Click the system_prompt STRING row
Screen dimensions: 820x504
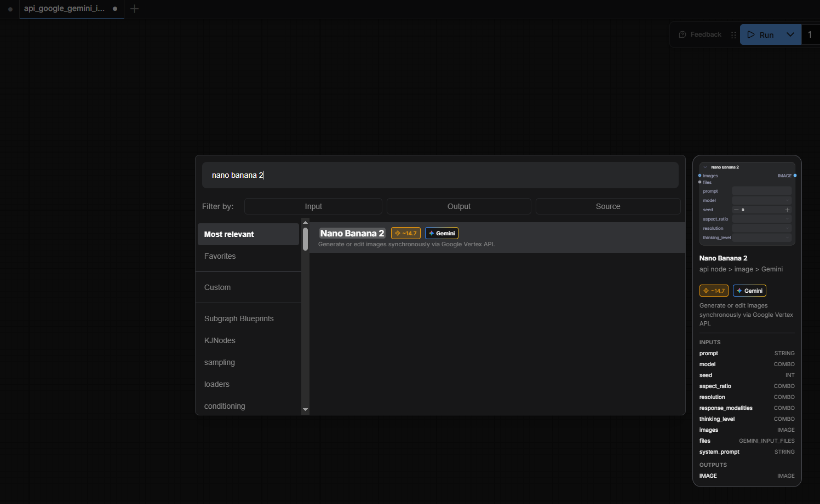747,452
